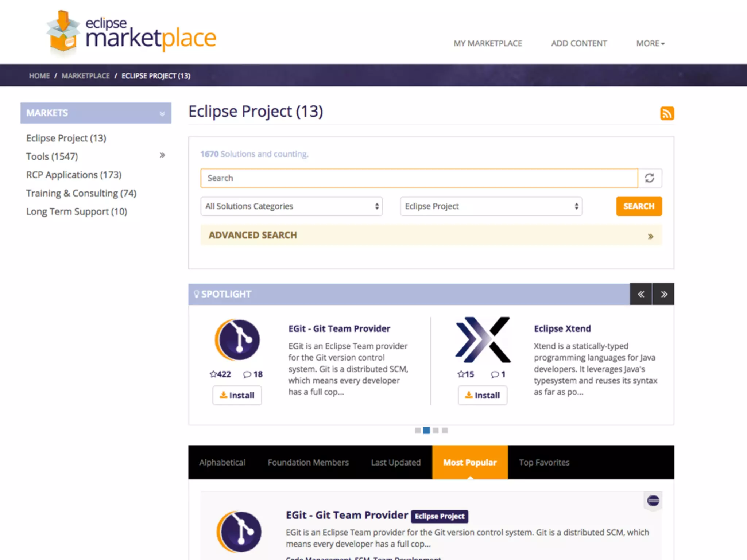Click the Eclipse Marketplace logo

point(131,34)
